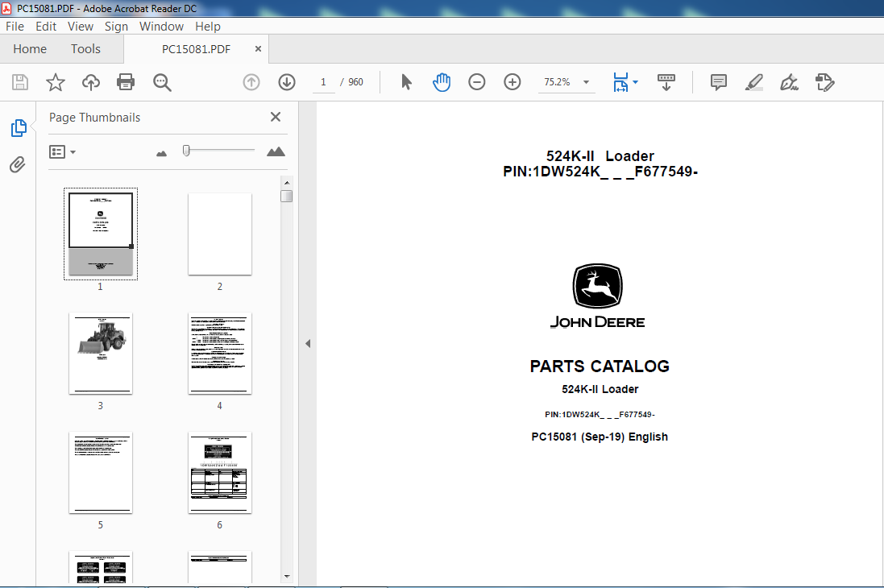Click the 960 total pages label
The image size is (884, 588).
coord(355,82)
